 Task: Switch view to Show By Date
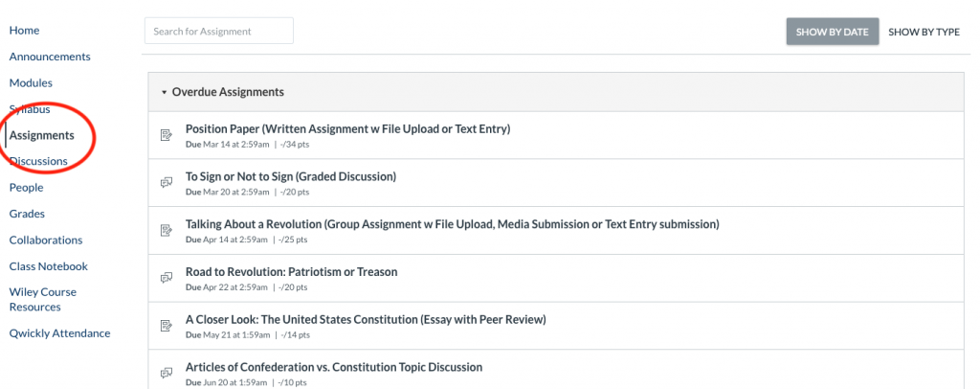832,32
